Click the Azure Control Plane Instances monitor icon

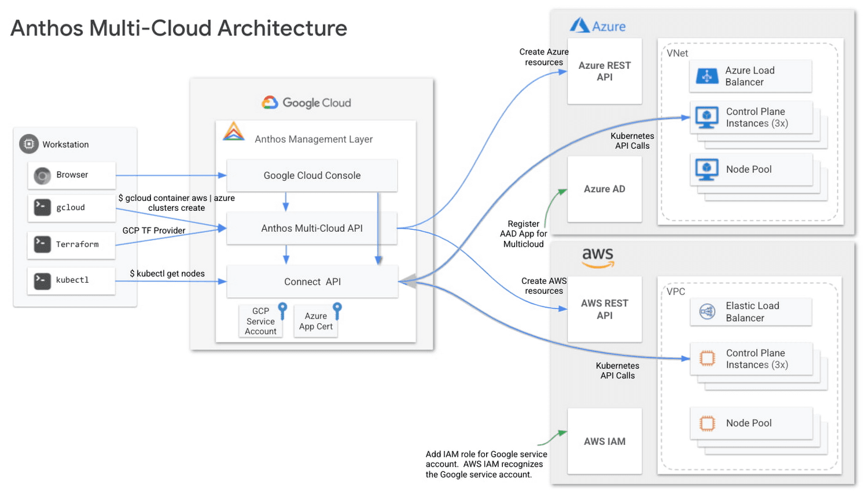pyautogui.click(x=707, y=118)
